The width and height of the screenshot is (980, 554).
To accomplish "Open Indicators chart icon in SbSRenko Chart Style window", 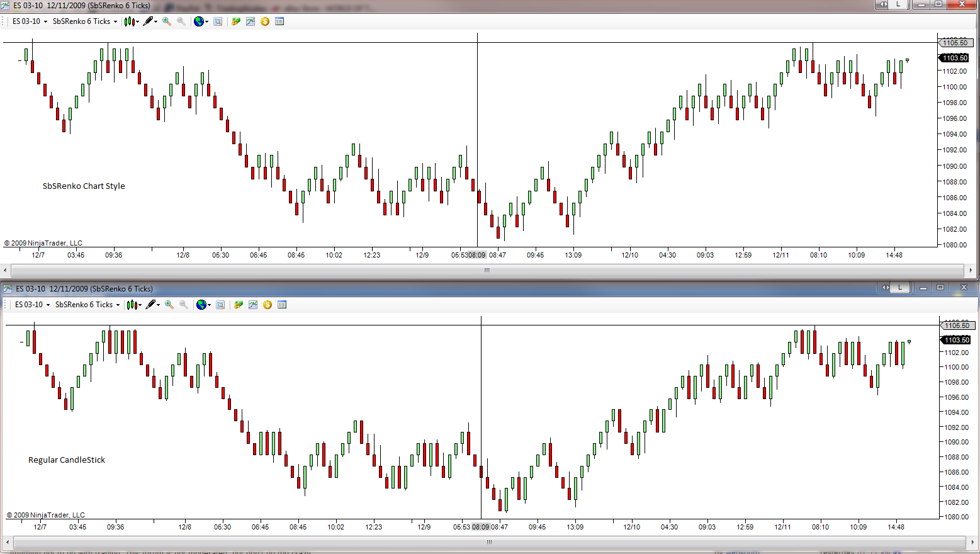I will 251,21.
